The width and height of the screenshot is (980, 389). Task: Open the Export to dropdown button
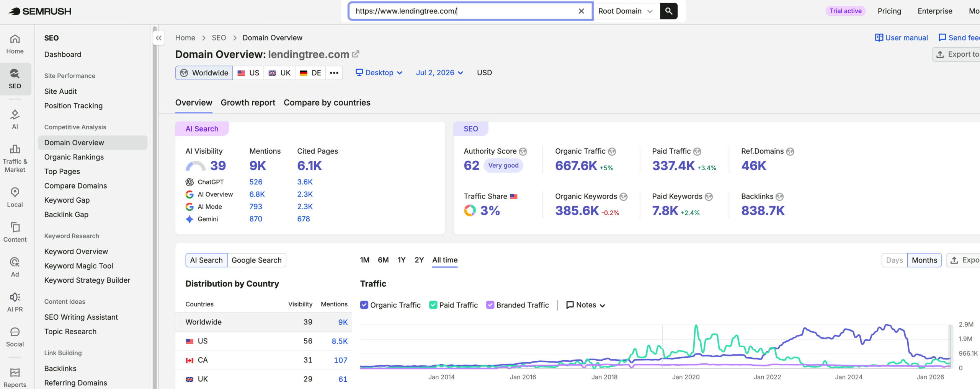[x=956, y=54]
